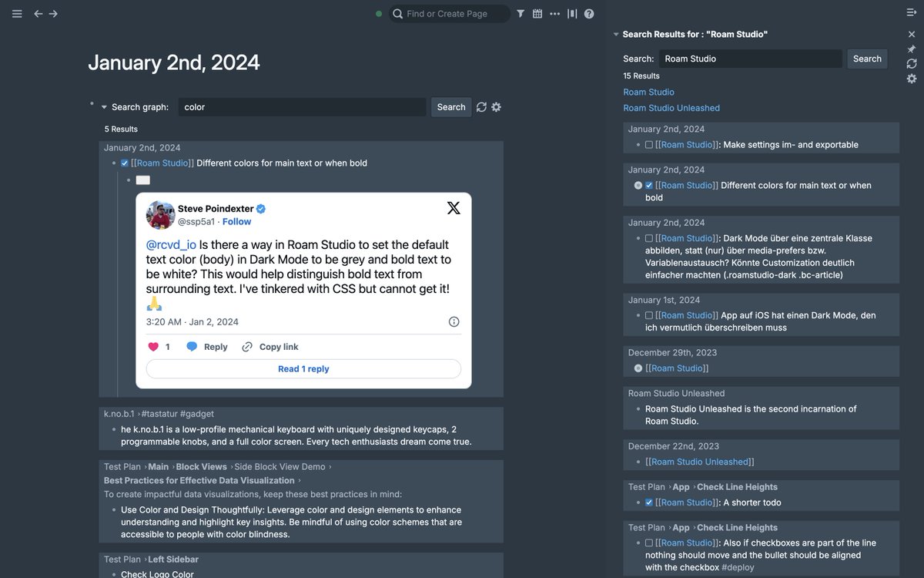Open sidebar search settings gear
The image size is (924, 578).
tap(912, 79)
